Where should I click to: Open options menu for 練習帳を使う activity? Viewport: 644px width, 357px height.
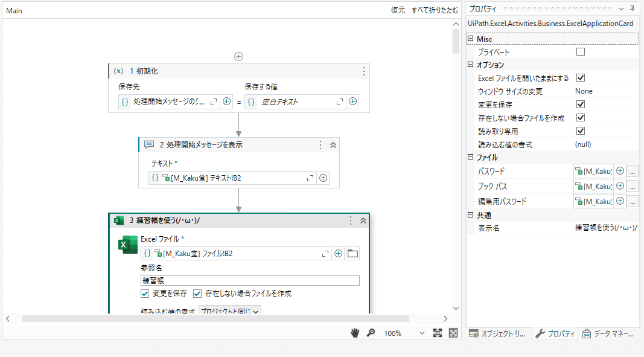click(350, 220)
